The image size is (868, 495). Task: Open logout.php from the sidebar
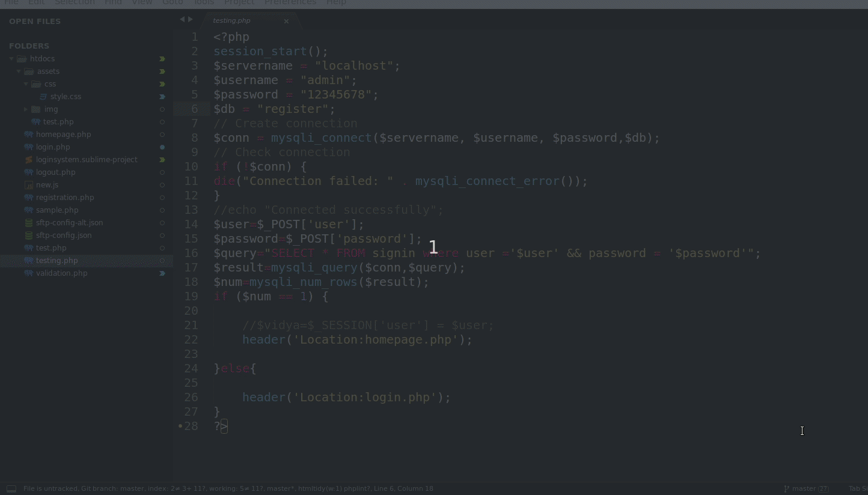56,172
